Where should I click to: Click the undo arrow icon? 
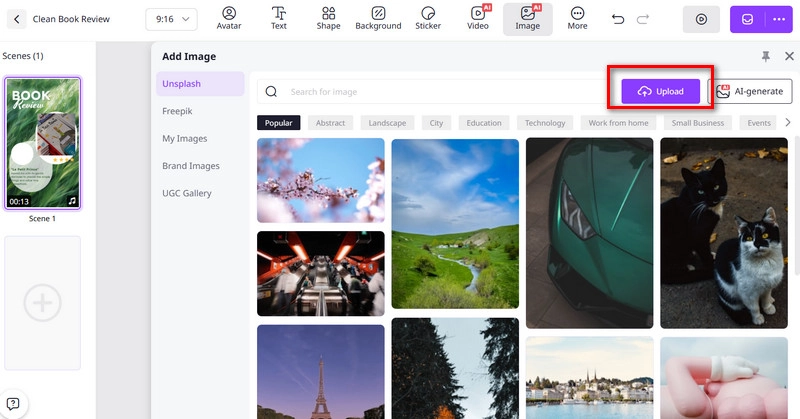pyautogui.click(x=618, y=19)
